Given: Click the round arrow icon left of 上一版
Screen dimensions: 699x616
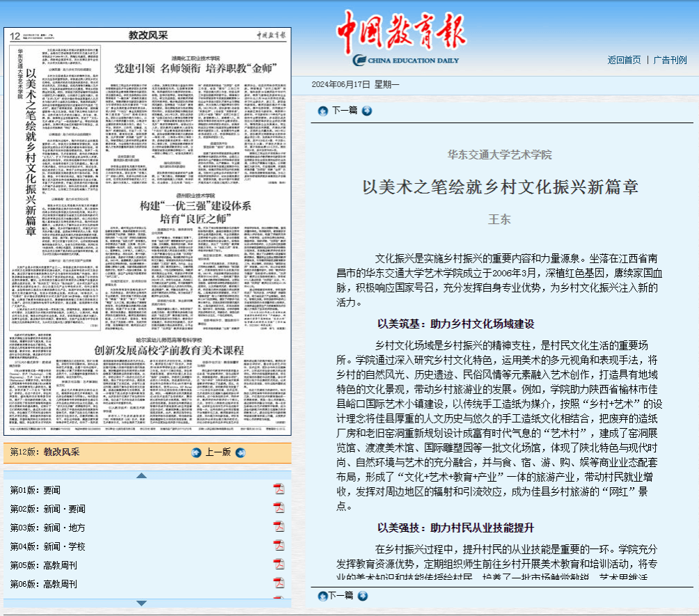Looking at the screenshot, I should pos(196,452).
